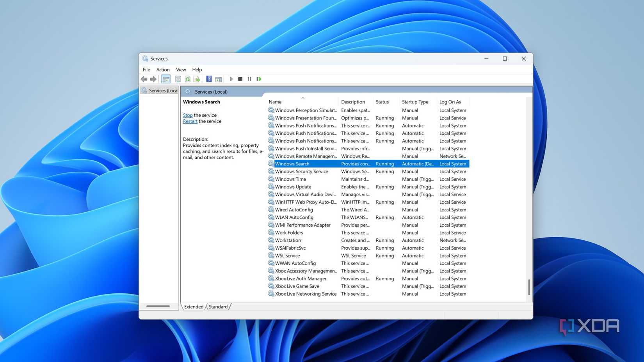This screenshot has width=644, height=362.
Task: Click the Refresh icon in the toolbar
Action: (x=187, y=79)
